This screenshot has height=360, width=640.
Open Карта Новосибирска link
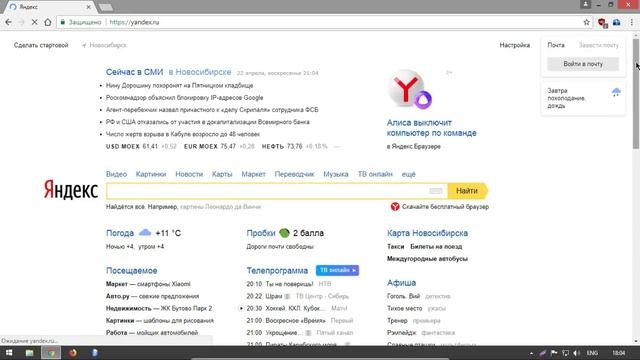pos(427,233)
